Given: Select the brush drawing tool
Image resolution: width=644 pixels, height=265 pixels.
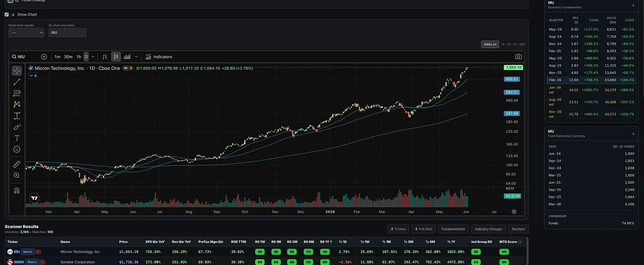Looking at the screenshot, I should coord(17,127).
